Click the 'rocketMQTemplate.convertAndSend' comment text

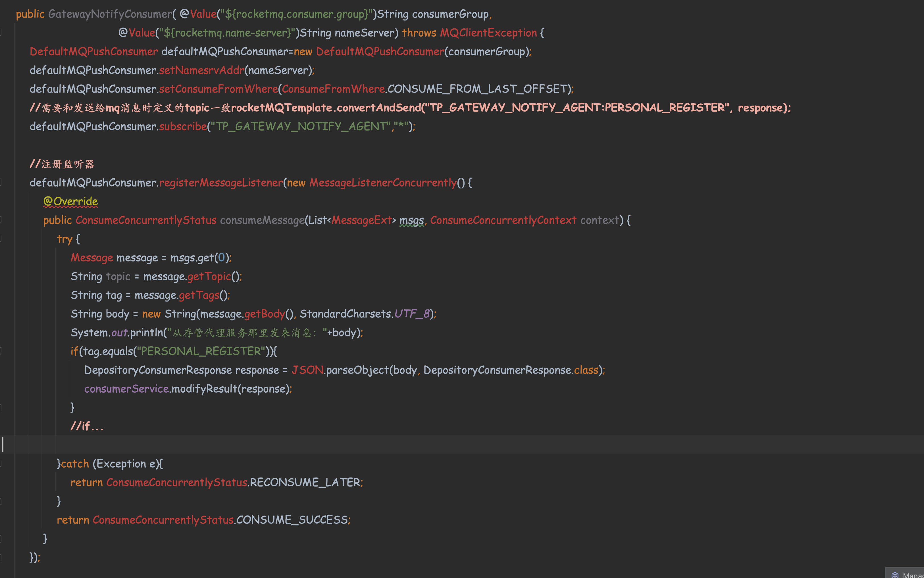tap(326, 108)
